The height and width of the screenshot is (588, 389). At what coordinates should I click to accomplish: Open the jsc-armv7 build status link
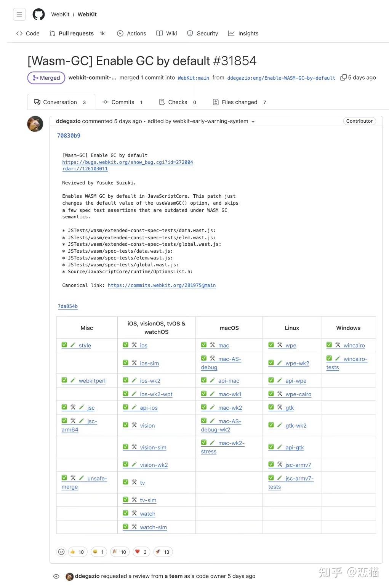coord(298,465)
